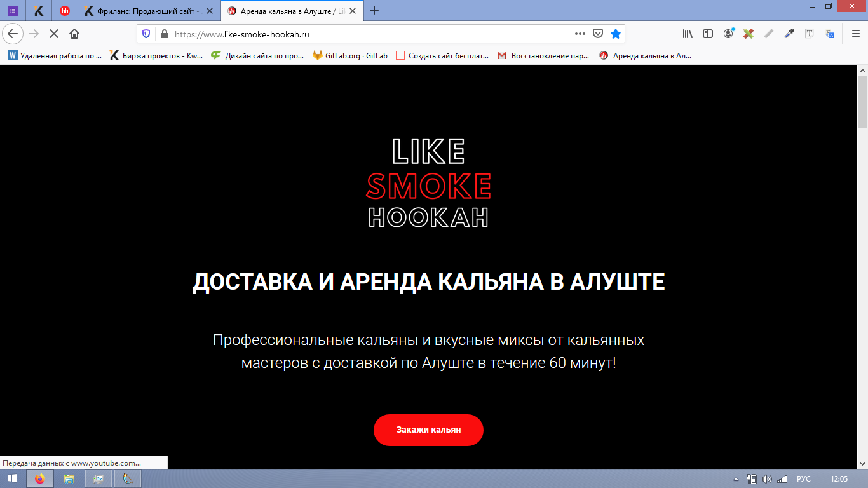Open Firefox account avatar menu

(x=728, y=34)
